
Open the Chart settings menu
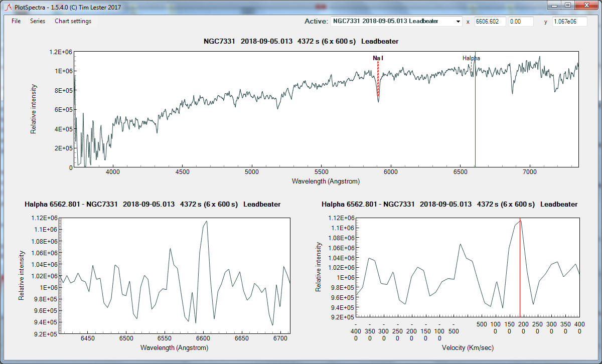(x=73, y=21)
